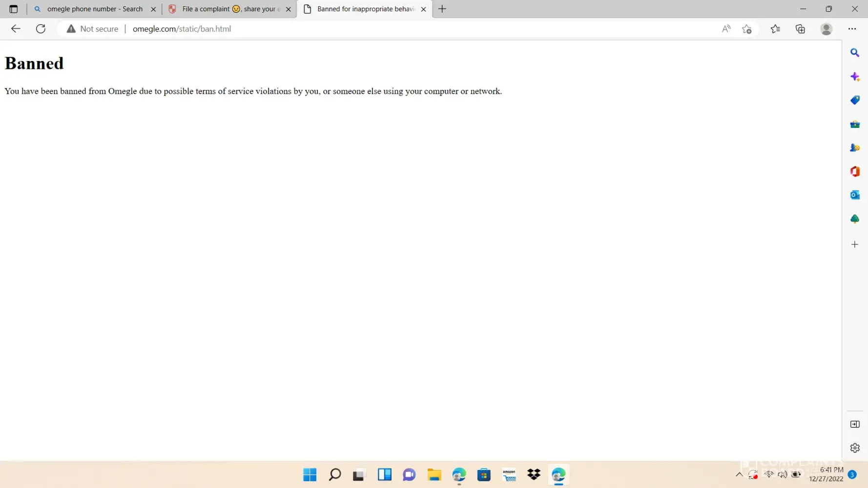This screenshot has width=868, height=488.
Task: Open the volume control in the tray
Action: pyautogui.click(x=782, y=474)
